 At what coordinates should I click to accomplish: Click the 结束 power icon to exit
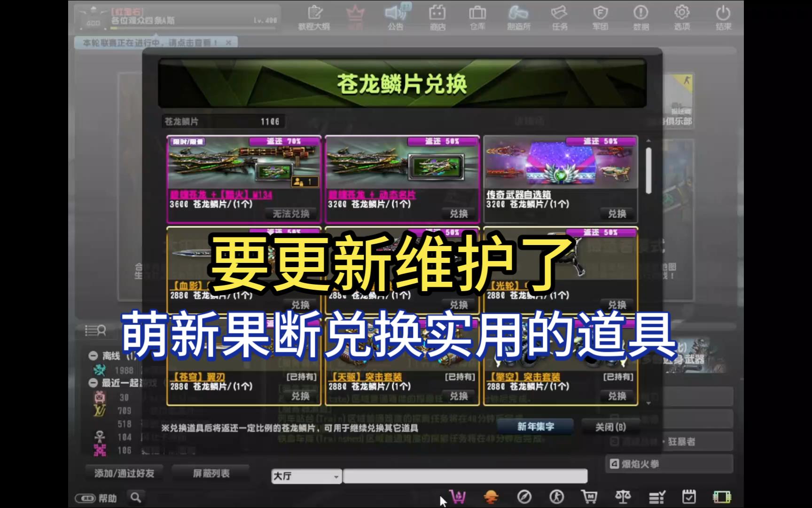(723, 17)
